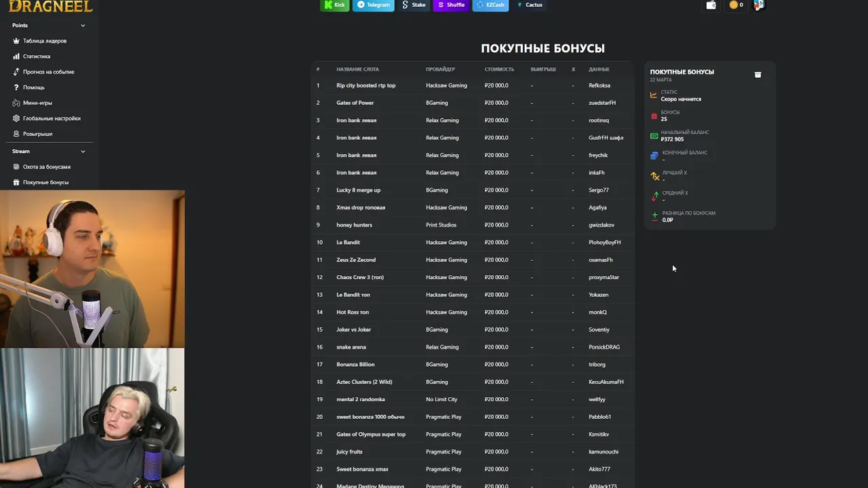Click the red gift icon beside Бонусы

point(654,116)
